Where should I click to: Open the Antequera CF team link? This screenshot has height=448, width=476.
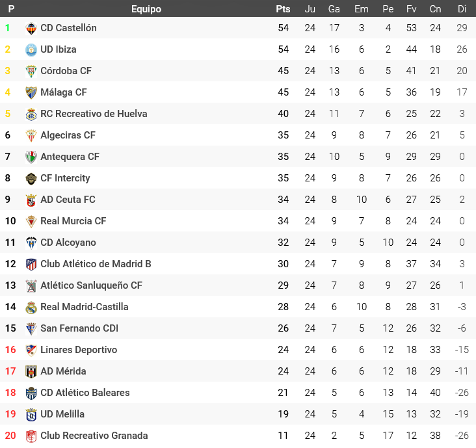(x=70, y=157)
